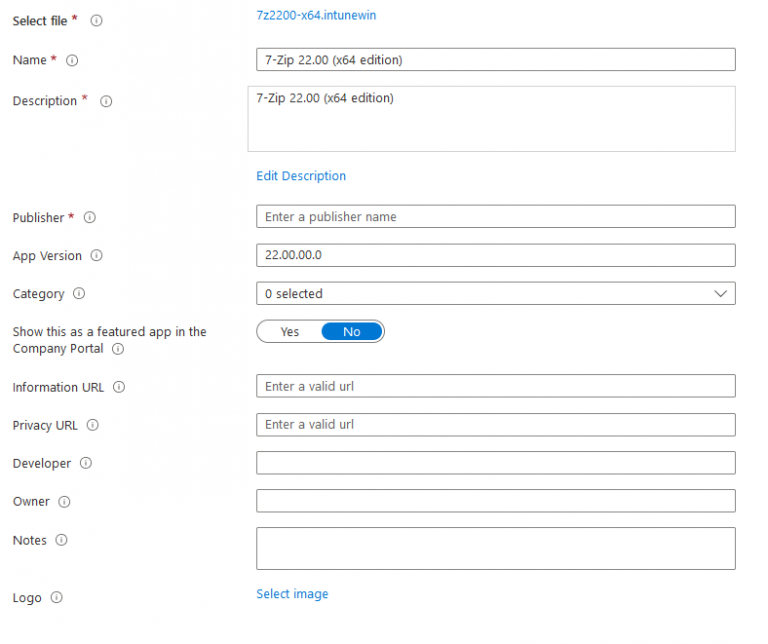Image resolution: width=768 pixels, height=644 pixels.
Task: Focus the Developer input field
Action: point(496,463)
